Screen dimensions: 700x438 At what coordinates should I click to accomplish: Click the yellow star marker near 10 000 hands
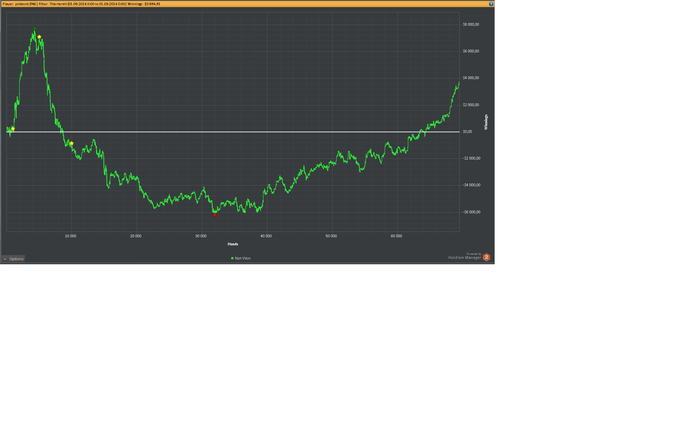click(x=71, y=143)
